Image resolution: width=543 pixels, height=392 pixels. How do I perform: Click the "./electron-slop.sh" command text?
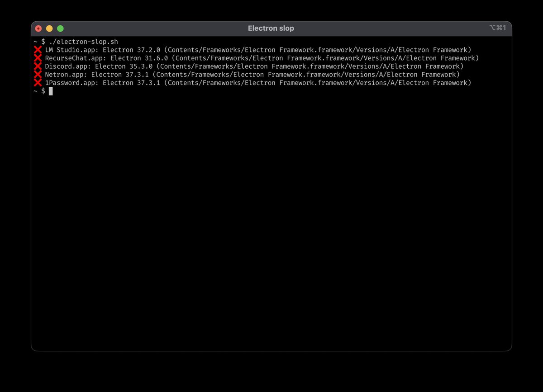[84, 42]
